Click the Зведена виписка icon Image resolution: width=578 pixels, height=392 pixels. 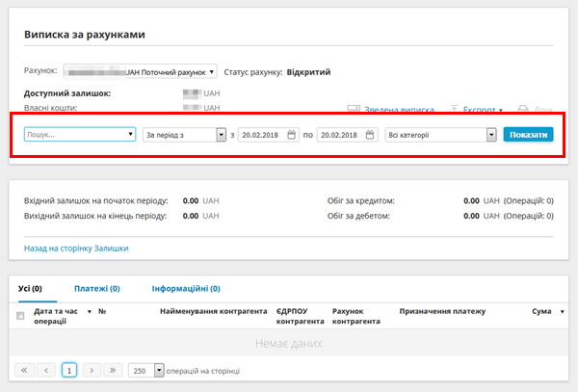click(x=354, y=109)
